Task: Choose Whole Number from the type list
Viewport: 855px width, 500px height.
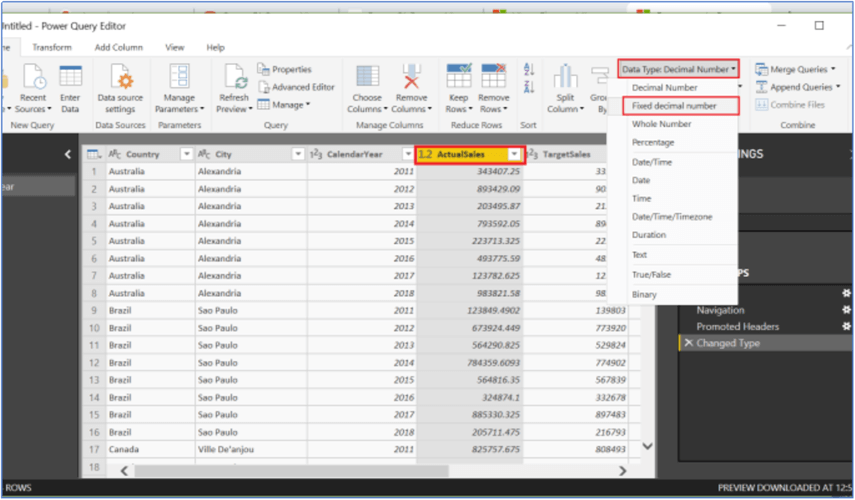Action: click(661, 124)
